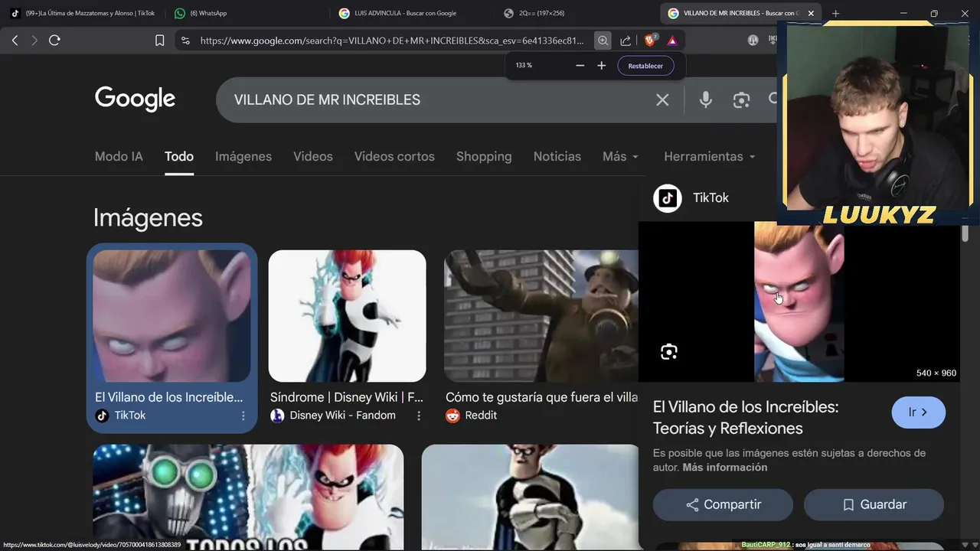Screen dimensions: 980x551
Task: Open Videos cortos tab
Action: coord(394,156)
